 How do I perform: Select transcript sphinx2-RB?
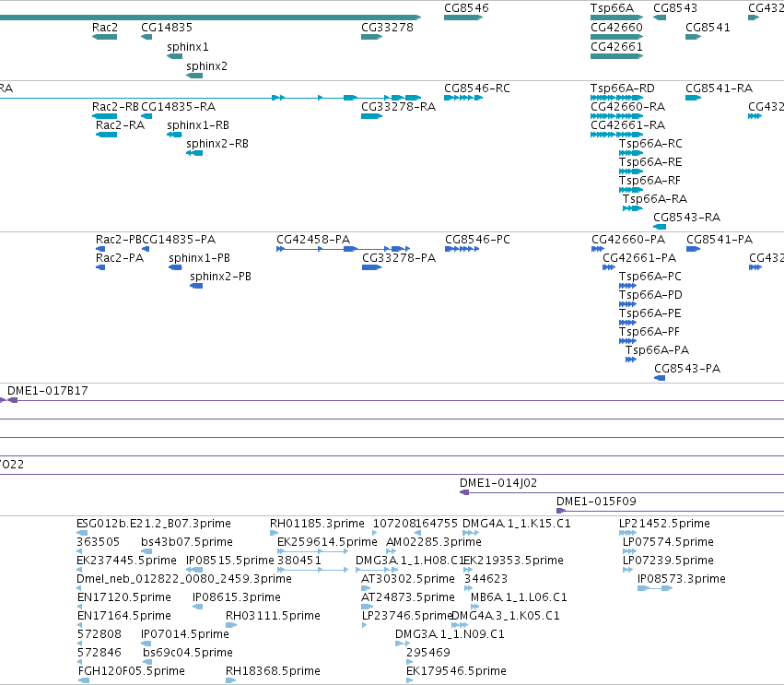194,154
